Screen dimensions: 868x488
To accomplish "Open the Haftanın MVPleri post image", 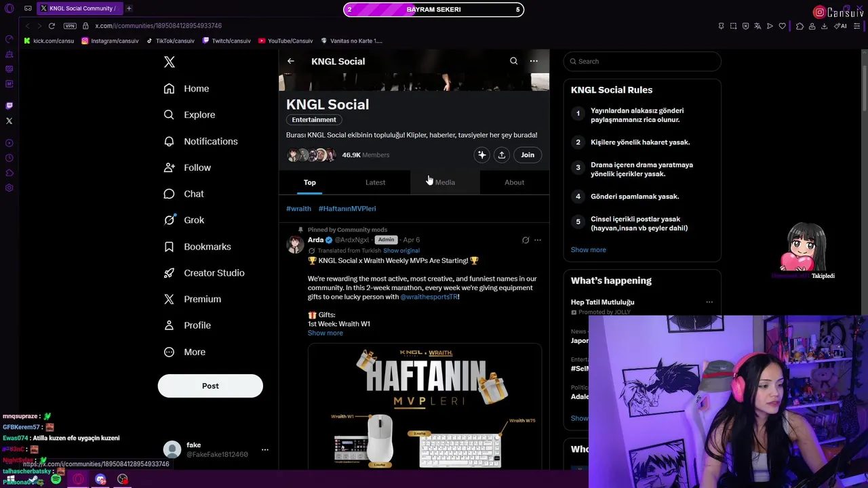I will click(x=425, y=407).
